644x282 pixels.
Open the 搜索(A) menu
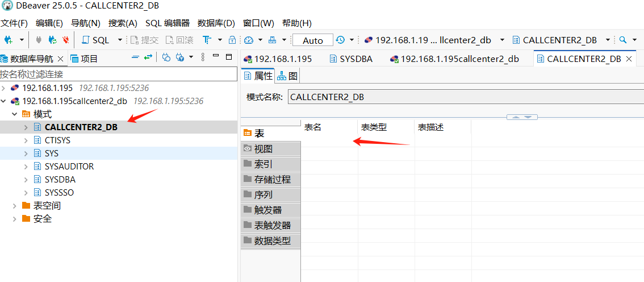pyautogui.click(x=123, y=23)
